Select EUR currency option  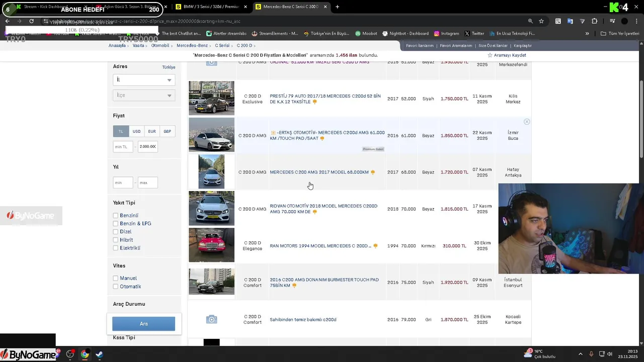tap(152, 131)
